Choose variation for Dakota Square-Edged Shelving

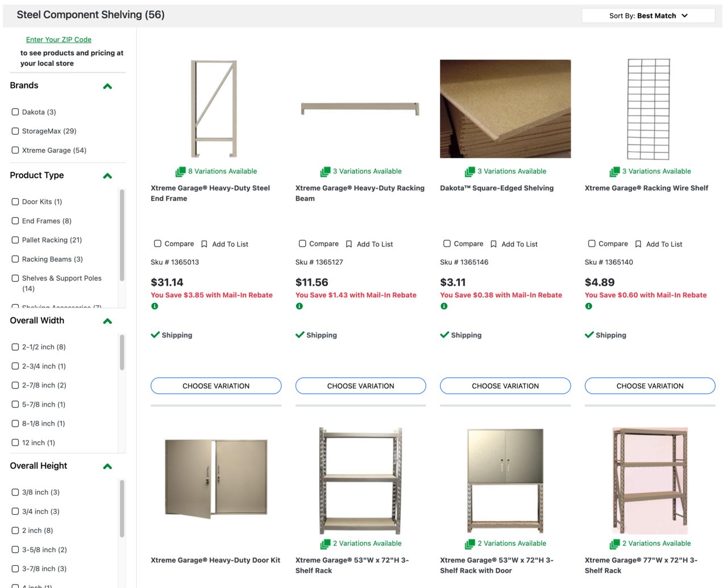[x=505, y=386]
